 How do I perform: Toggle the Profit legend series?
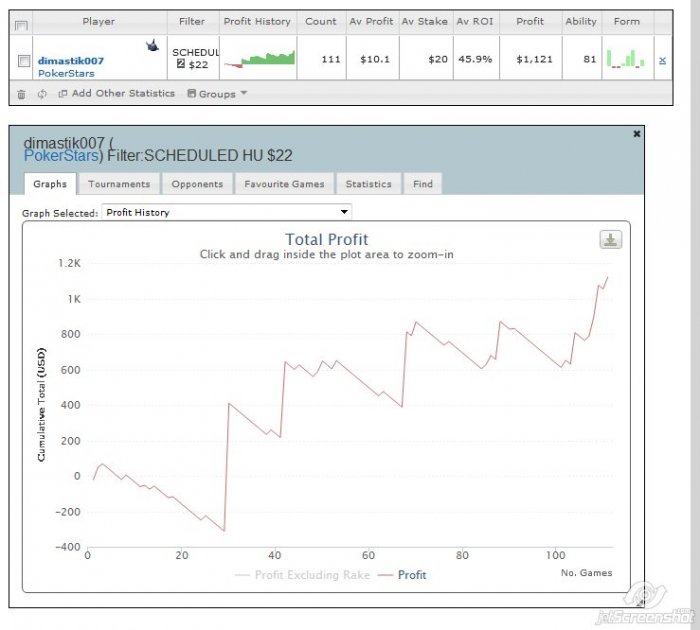pos(402,575)
